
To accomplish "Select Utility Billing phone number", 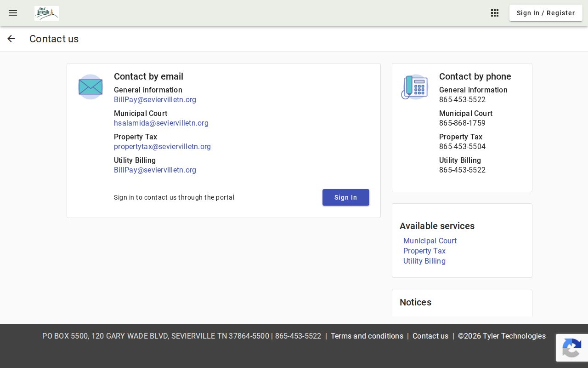I will [462, 170].
